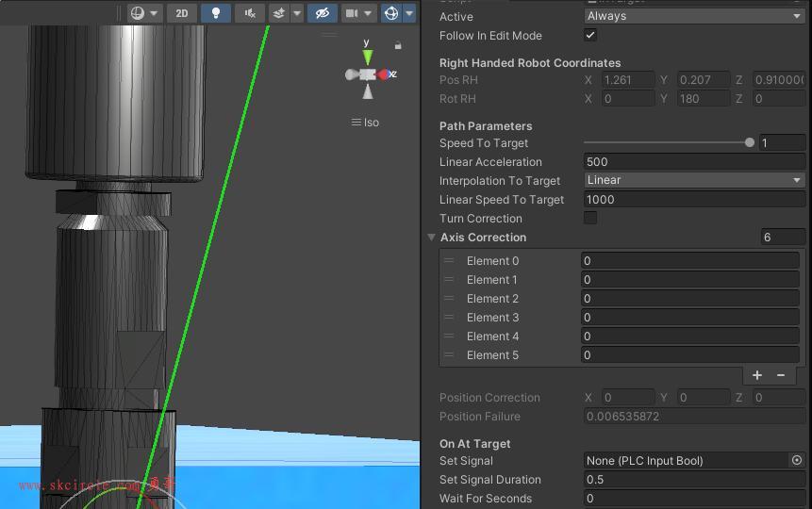Click the drag handle of Element 4
The image size is (812, 509).
coord(449,337)
